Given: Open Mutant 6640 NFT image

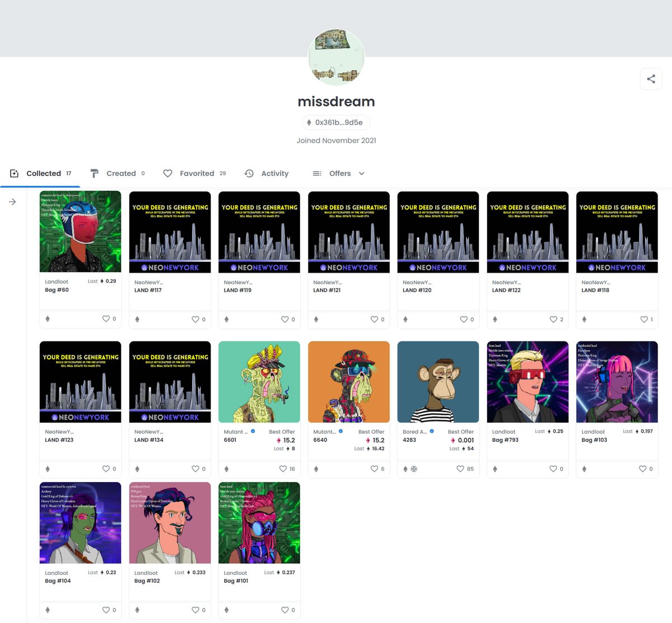Looking at the screenshot, I should click(x=349, y=382).
